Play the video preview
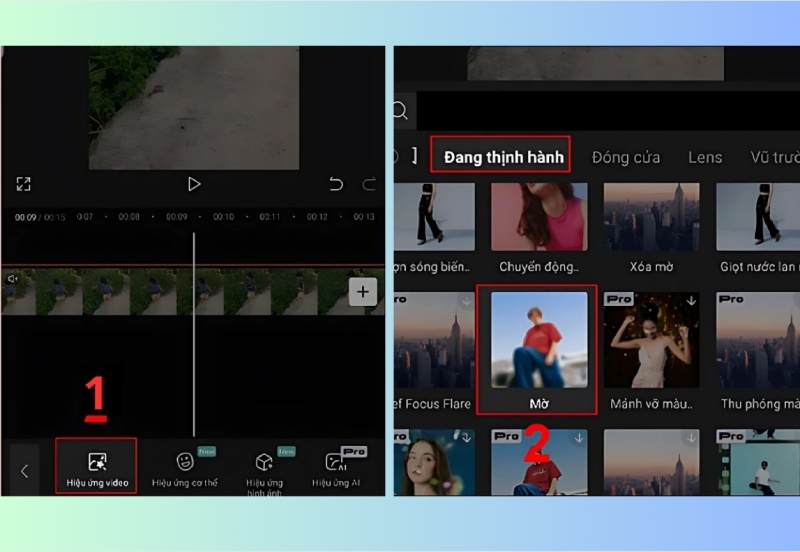The image size is (800, 552). point(194,184)
